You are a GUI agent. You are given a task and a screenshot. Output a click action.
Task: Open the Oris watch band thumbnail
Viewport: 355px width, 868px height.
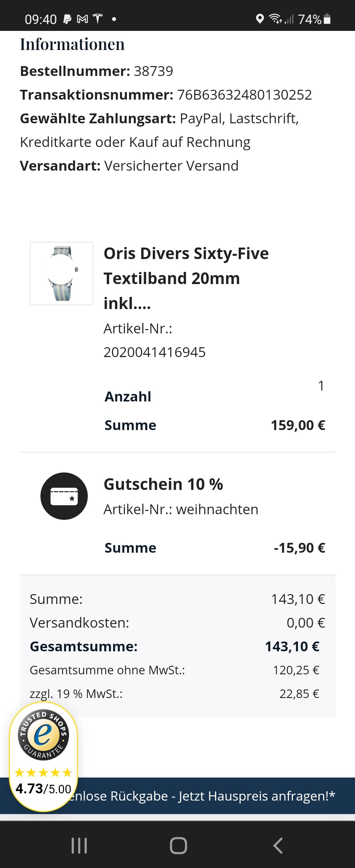click(x=61, y=273)
